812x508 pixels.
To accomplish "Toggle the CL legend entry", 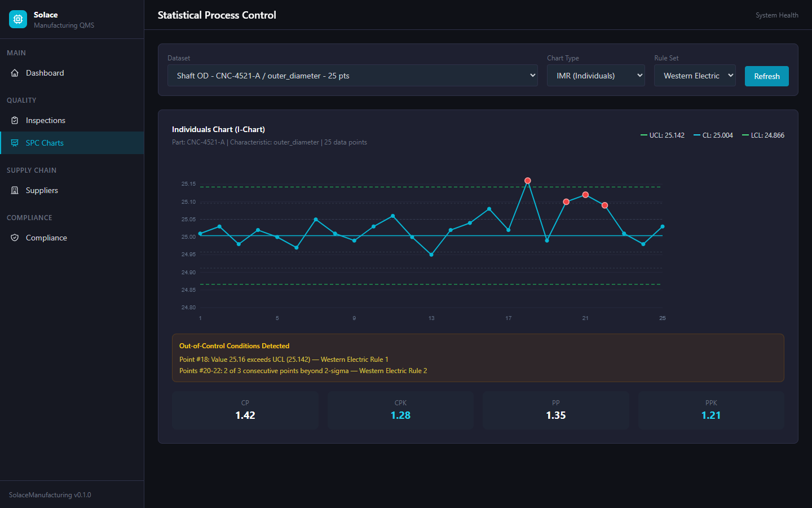I will coord(713,135).
